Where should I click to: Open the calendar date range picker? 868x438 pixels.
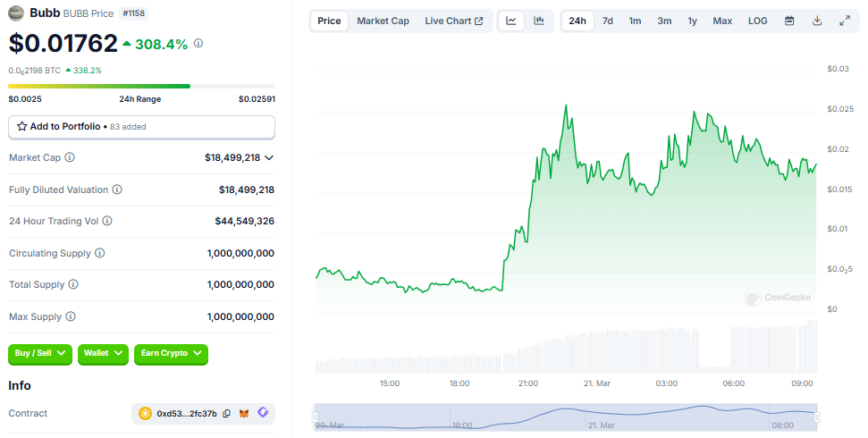tap(789, 21)
